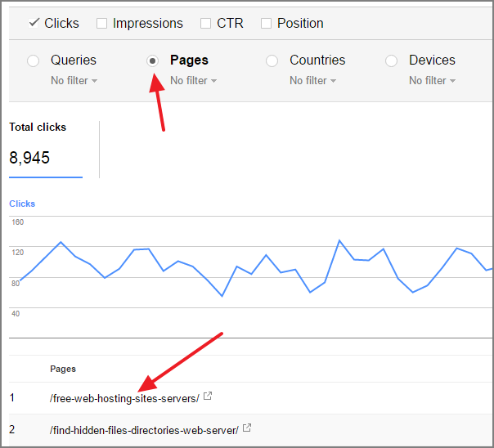Select the Pages radio button
Screen dimensions: 494x448
click(152, 60)
